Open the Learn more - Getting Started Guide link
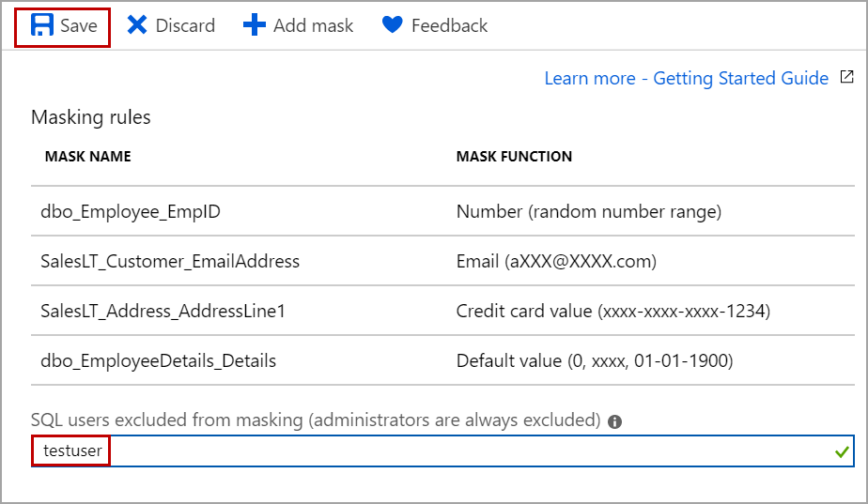868x504 pixels. (686, 78)
